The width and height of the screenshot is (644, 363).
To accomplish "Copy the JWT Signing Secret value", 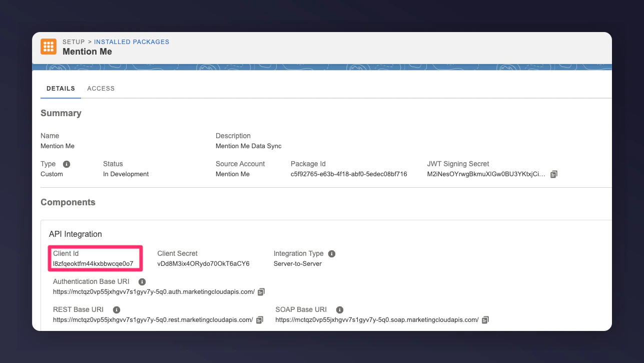I will [x=554, y=174].
